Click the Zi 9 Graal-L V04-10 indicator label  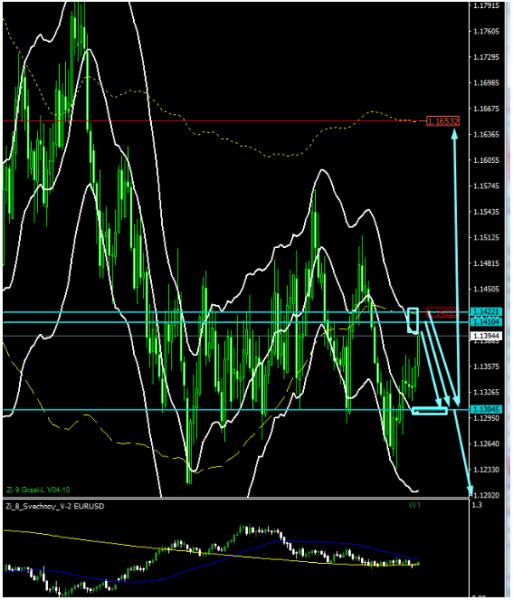pyautogui.click(x=38, y=490)
